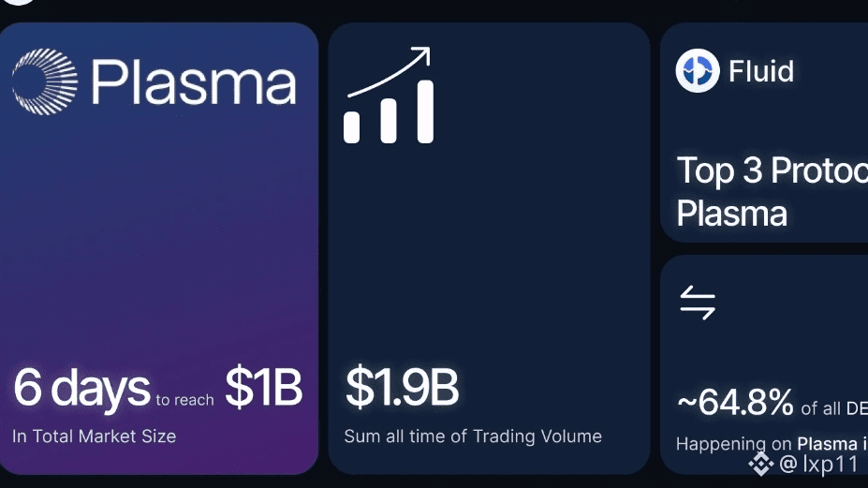This screenshot has height=488, width=868.
Task: Click the $1B market size figure
Action: (263, 387)
